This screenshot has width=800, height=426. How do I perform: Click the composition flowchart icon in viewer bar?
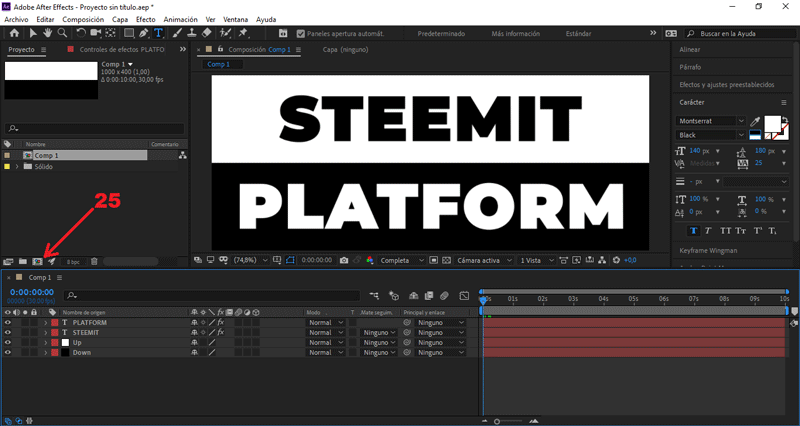(603, 260)
